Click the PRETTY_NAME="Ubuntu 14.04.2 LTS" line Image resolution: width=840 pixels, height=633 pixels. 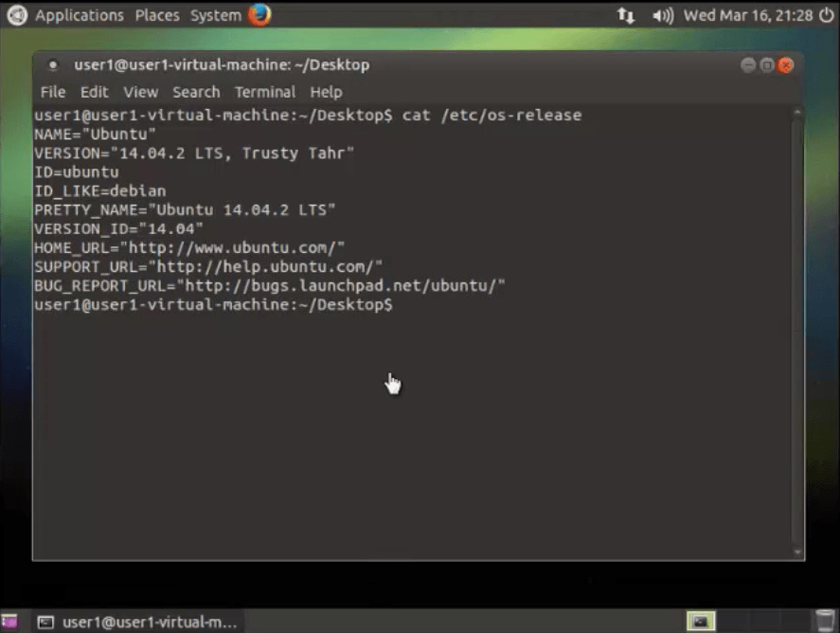point(185,210)
